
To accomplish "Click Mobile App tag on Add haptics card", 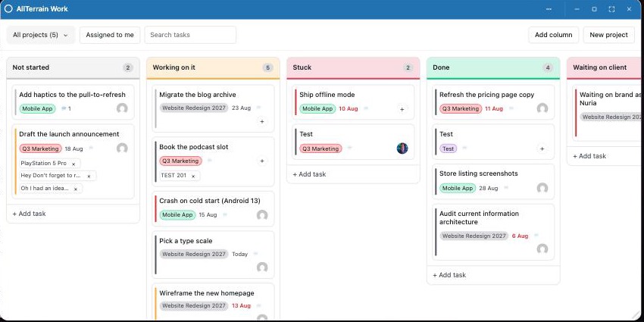I will pos(37,109).
